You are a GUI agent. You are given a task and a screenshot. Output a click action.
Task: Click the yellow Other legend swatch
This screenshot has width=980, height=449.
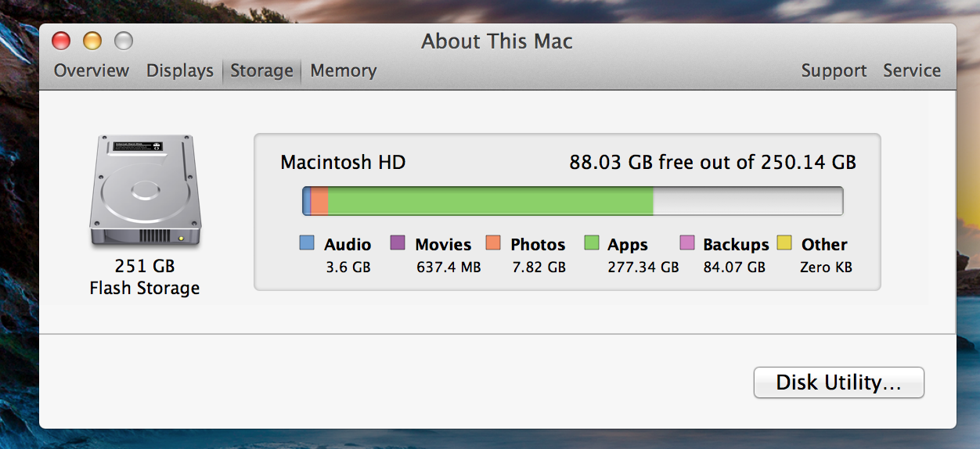click(784, 242)
